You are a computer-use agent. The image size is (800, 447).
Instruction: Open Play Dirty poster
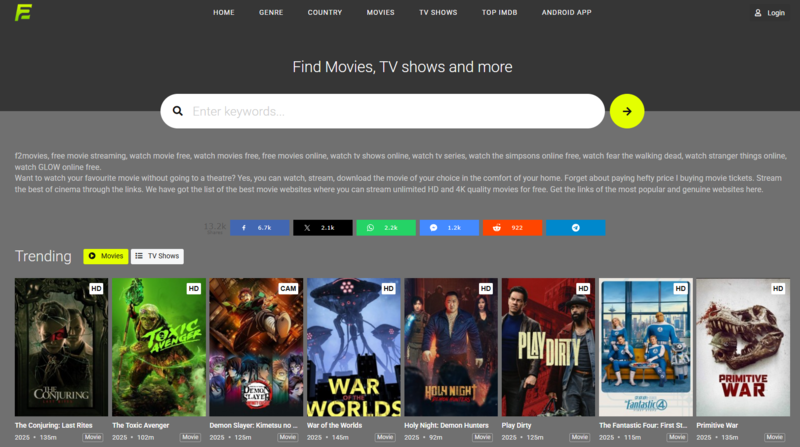[548, 347]
